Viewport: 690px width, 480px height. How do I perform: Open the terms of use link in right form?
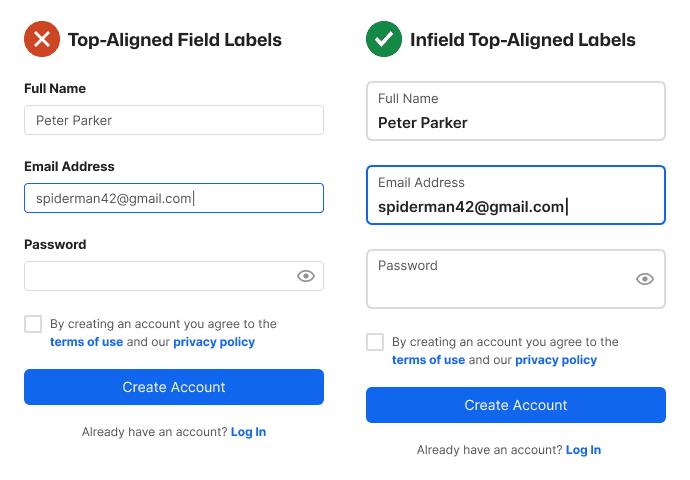428,360
